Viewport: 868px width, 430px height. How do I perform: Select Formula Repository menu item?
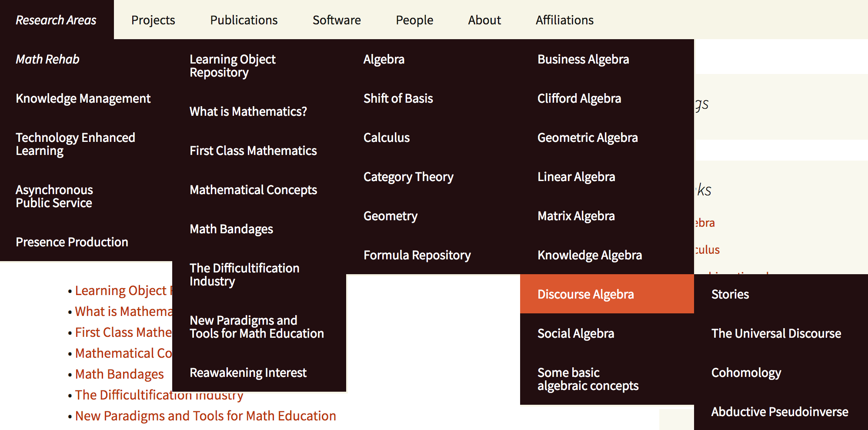417,255
